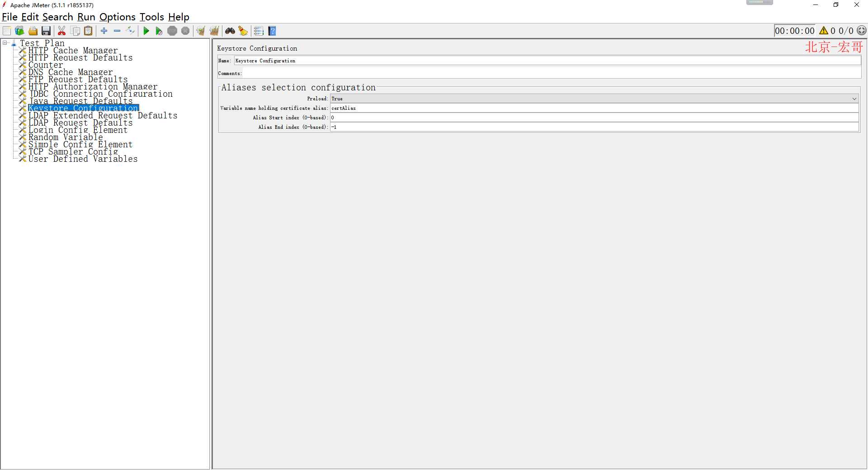Image resolution: width=868 pixels, height=470 pixels.
Task: Select HTTP Request Defaults element
Action: 80,57
